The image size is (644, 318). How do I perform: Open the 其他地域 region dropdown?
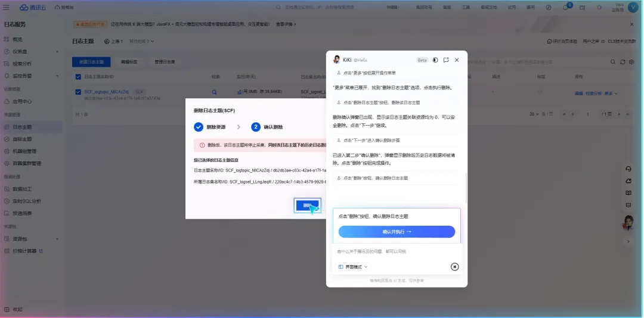(x=142, y=42)
